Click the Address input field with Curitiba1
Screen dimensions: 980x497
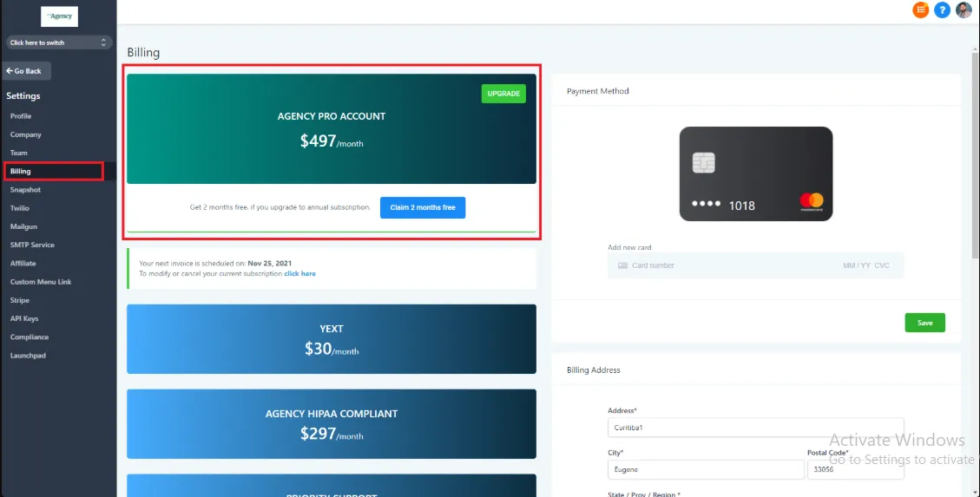pyautogui.click(x=756, y=428)
